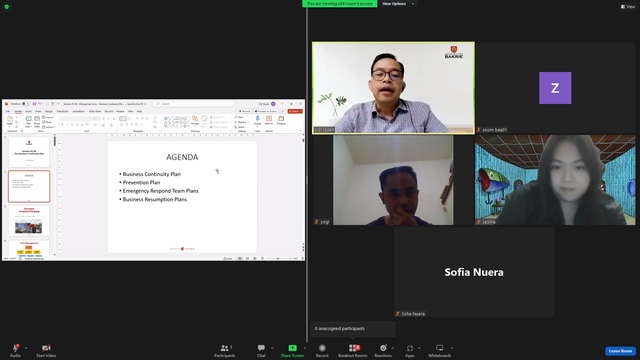Open the View layout button at top right
The width and height of the screenshot is (640, 360).
[628, 7]
